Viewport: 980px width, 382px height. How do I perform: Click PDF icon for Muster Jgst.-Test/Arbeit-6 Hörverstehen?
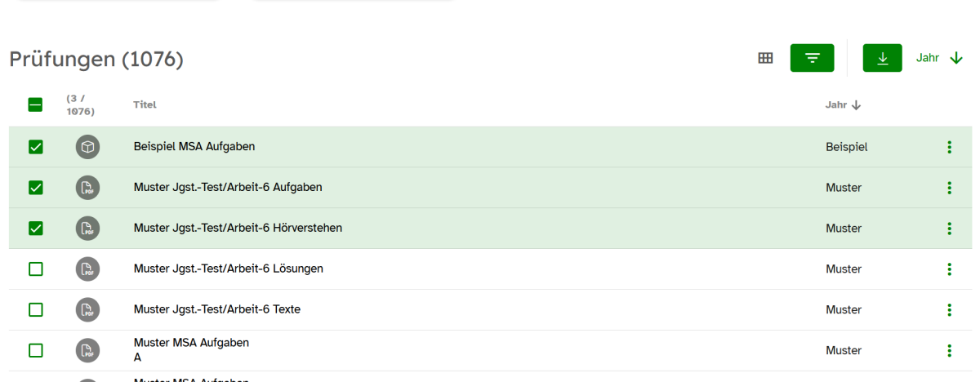pos(88,229)
